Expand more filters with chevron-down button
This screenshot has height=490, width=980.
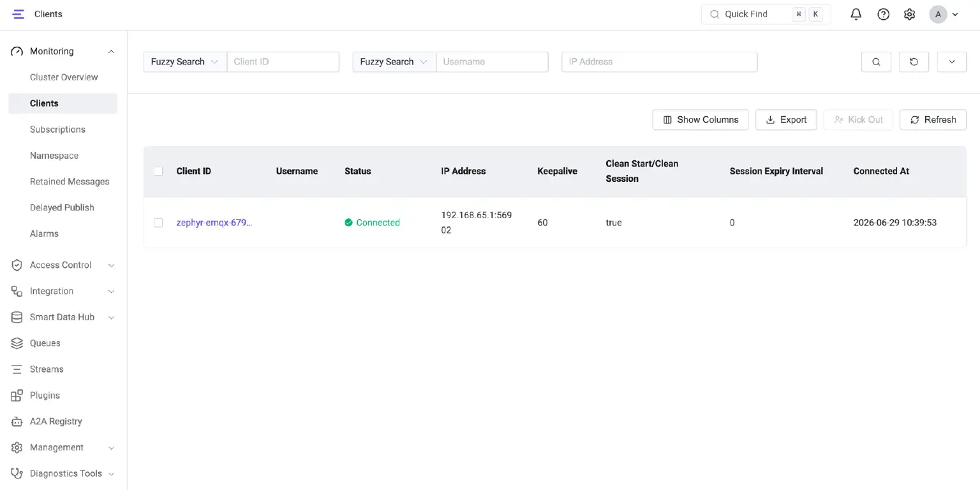pos(952,62)
